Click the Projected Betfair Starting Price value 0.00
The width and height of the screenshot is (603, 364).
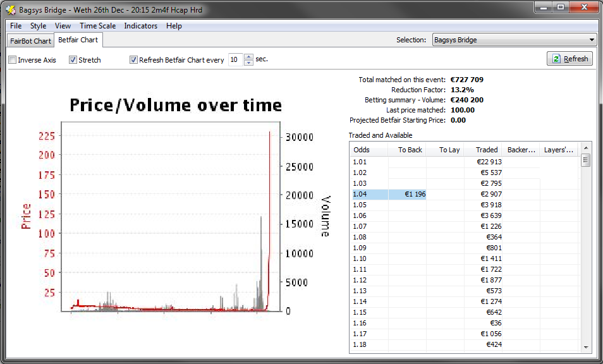click(458, 120)
